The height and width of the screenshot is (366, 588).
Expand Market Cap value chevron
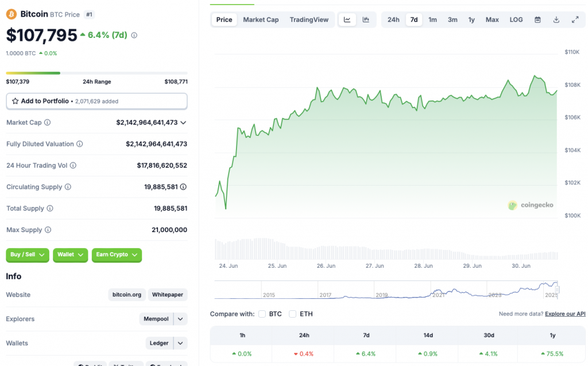pos(183,123)
